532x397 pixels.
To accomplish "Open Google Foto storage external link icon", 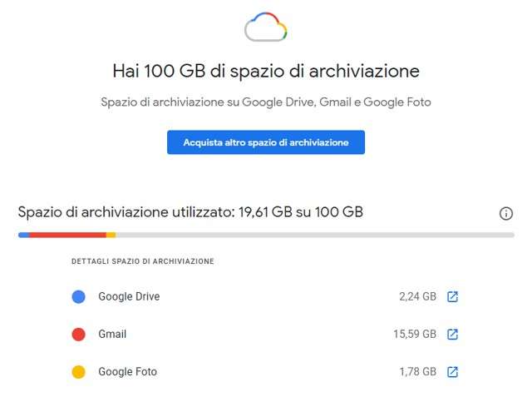I will click(452, 372).
